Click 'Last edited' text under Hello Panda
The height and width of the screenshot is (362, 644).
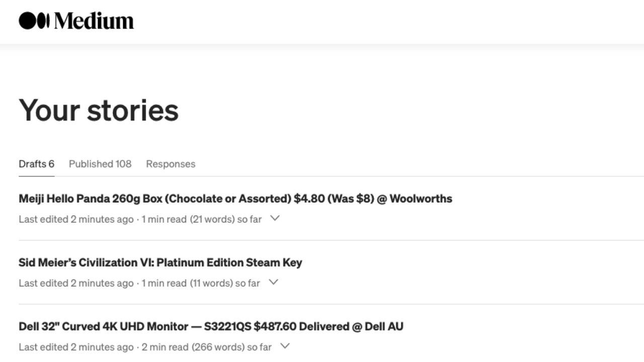pos(76,219)
